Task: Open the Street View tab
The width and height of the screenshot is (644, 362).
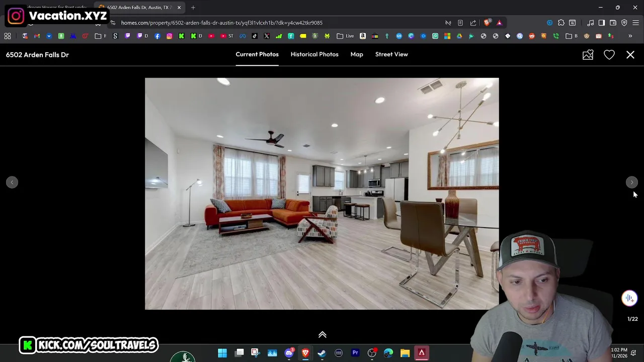Action: [391, 54]
